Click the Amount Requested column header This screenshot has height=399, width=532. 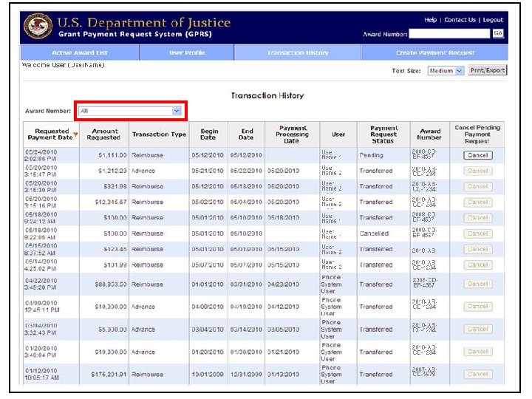tap(104, 134)
